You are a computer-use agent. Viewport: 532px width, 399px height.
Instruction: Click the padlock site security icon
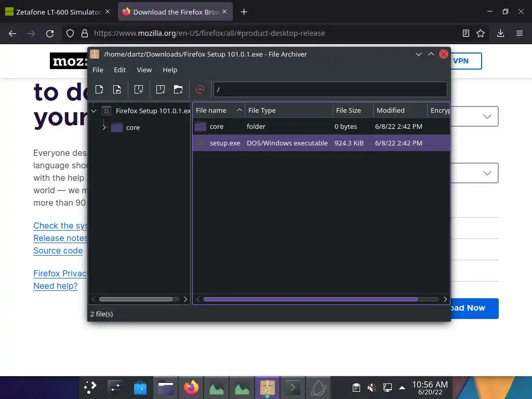[85, 33]
